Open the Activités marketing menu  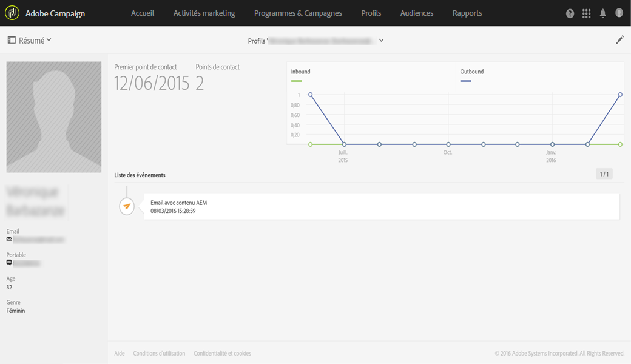204,13
